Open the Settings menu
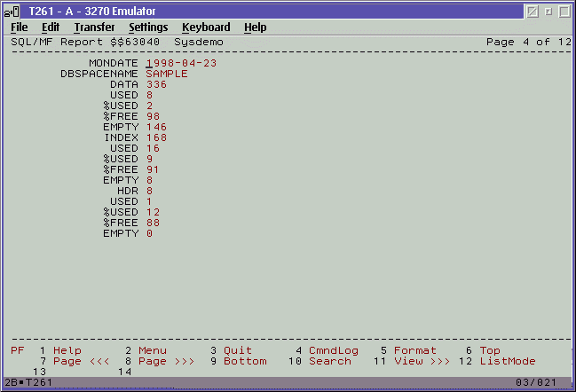The image size is (576, 392). (148, 27)
